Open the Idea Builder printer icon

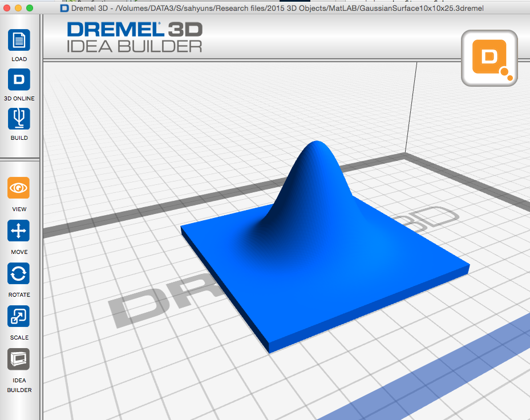coord(19,359)
